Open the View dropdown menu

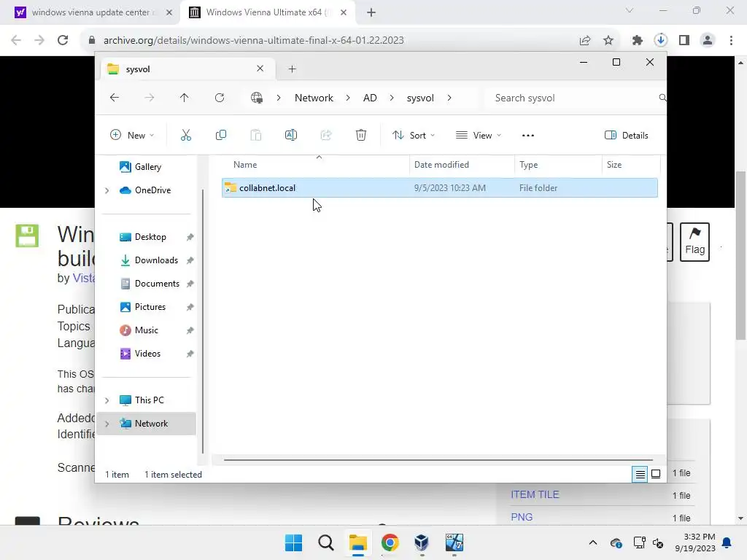click(x=479, y=135)
